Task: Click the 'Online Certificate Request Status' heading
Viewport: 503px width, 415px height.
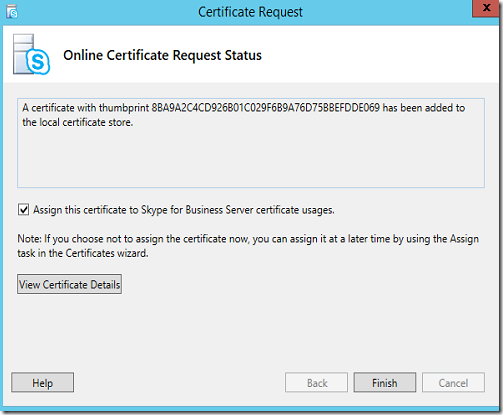Action: pos(162,55)
